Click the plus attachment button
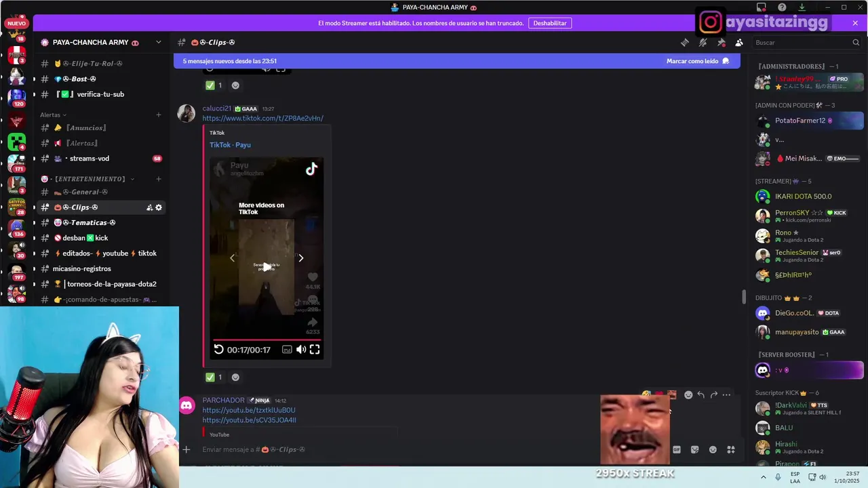Screen dimensions: 868x488 pyautogui.click(x=186, y=449)
